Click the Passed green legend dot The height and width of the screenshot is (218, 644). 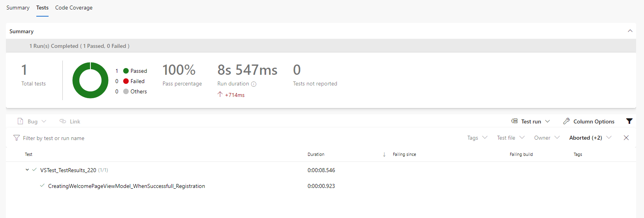pos(126,71)
